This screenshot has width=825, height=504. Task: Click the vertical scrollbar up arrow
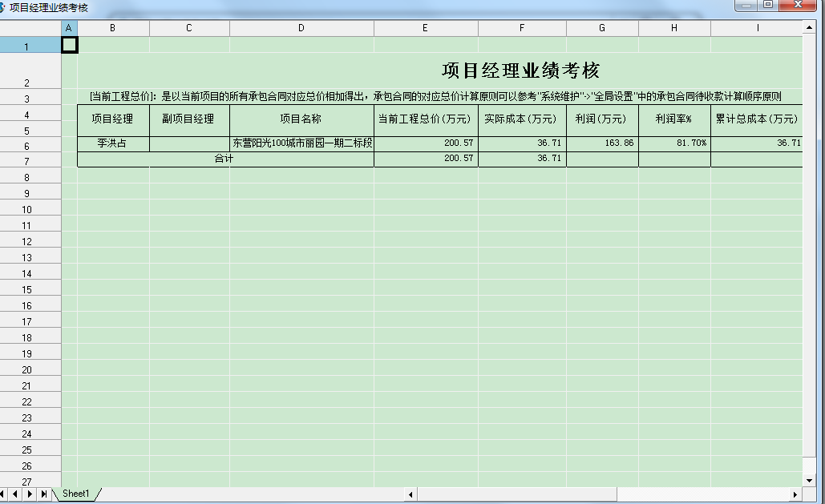click(x=810, y=26)
